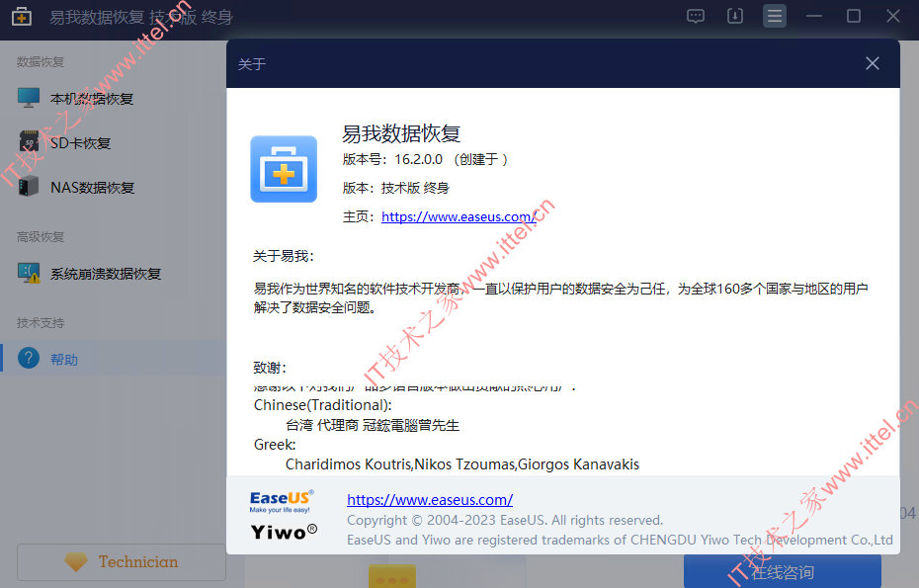Click the 版本: 技术版 终身 text
919x588 pixels.
point(395,188)
